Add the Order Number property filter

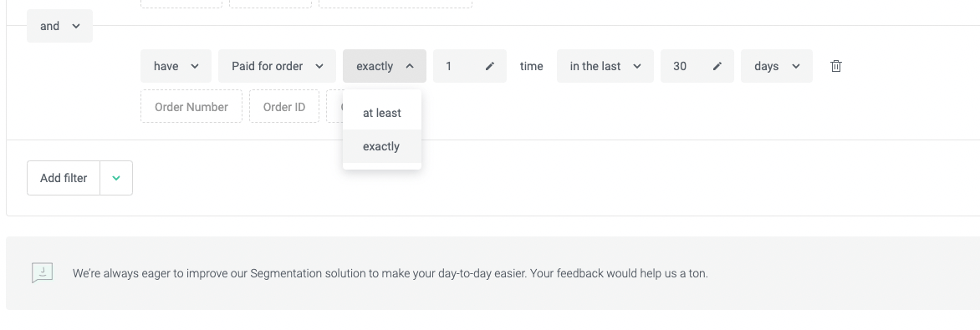[x=191, y=107]
